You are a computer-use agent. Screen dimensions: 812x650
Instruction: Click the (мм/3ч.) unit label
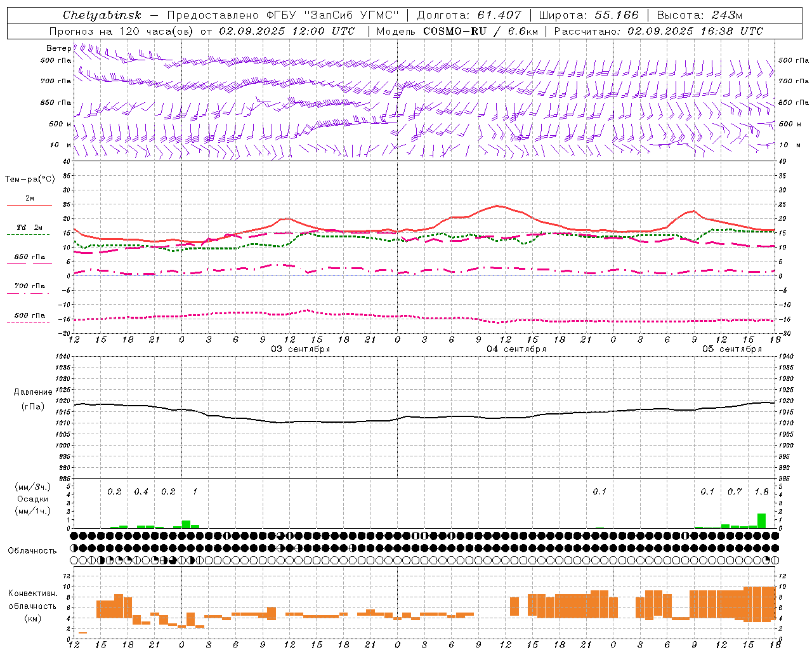(32, 487)
